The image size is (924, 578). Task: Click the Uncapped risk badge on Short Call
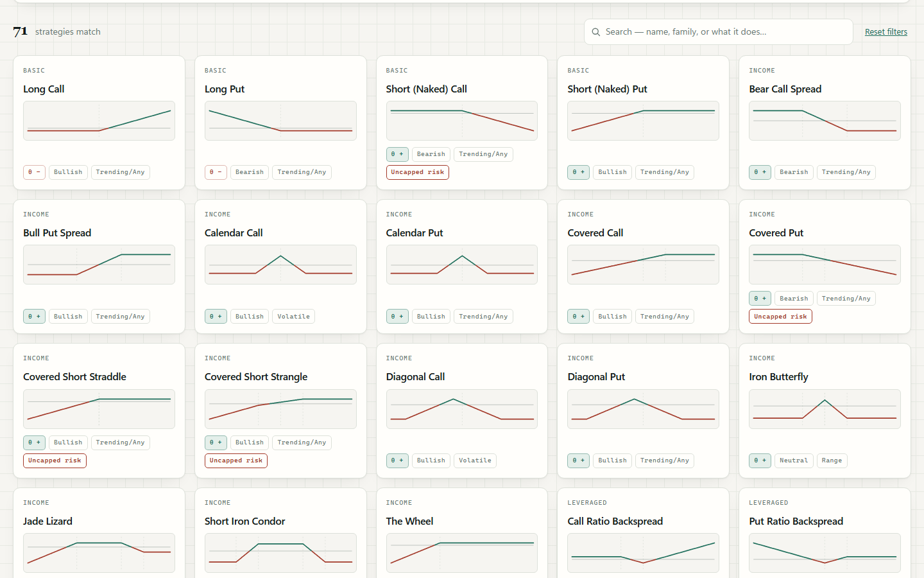pyautogui.click(x=417, y=172)
